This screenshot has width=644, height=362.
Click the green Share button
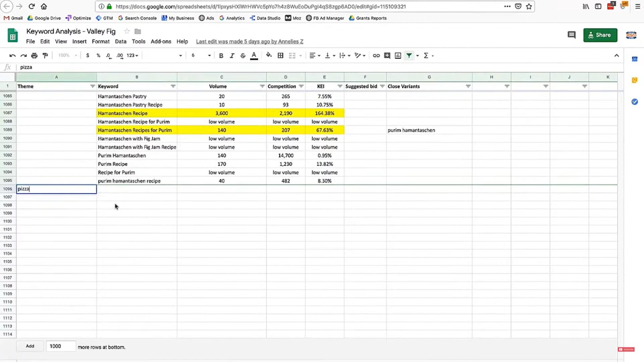pyautogui.click(x=600, y=35)
